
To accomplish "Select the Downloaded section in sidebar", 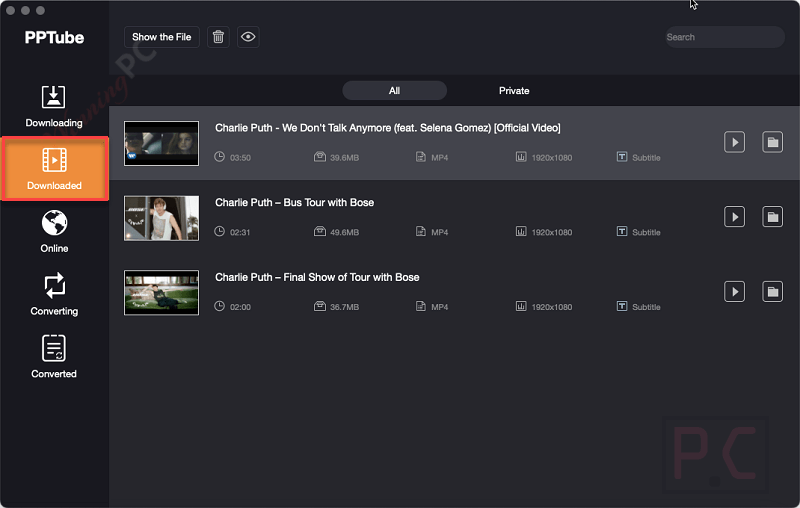I will click(x=55, y=169).
